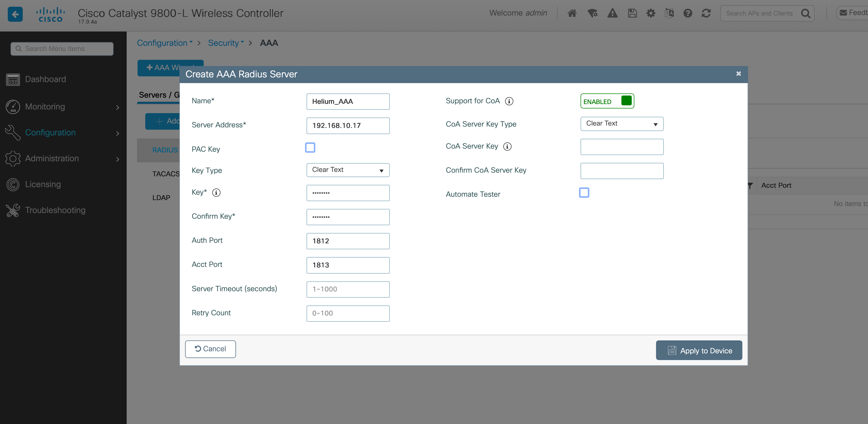This screenshot has height=424, width=868.
Task: Click the refresh arrows icon
Action: [706, 13]
